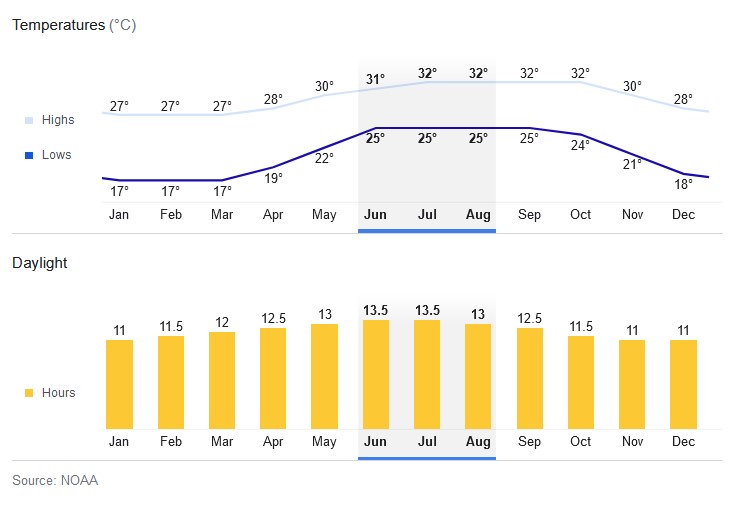Click the Temperatures (°C) heading
Viewport: 750px width, 507px height.
point(73,25)
